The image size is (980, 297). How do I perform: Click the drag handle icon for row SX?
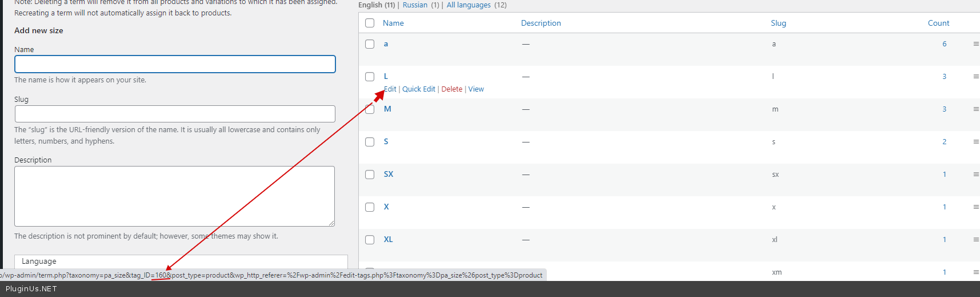975,175
